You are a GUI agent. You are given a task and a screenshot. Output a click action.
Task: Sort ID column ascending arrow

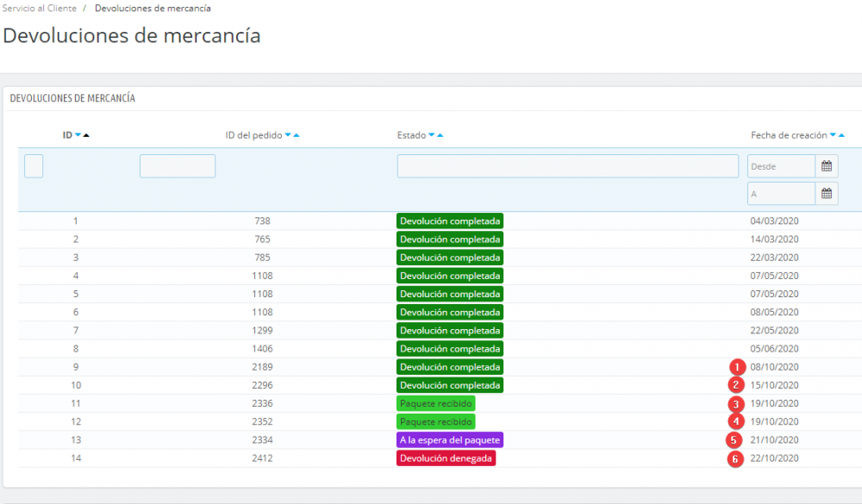click(85, 135)
